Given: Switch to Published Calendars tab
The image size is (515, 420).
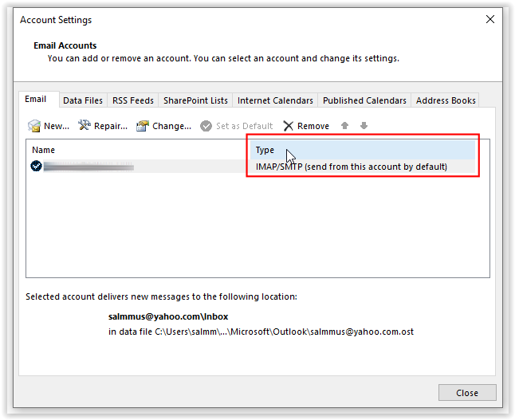Looking at the screenshot, I should [x=364, y=100].
